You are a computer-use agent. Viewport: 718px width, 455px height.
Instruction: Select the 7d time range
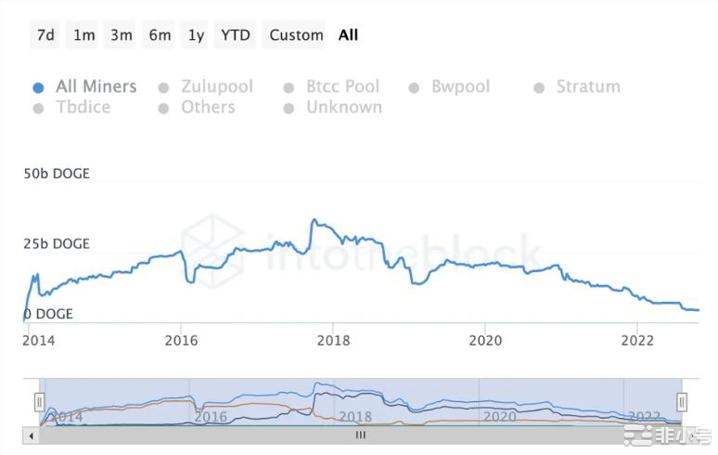point(46,35)
